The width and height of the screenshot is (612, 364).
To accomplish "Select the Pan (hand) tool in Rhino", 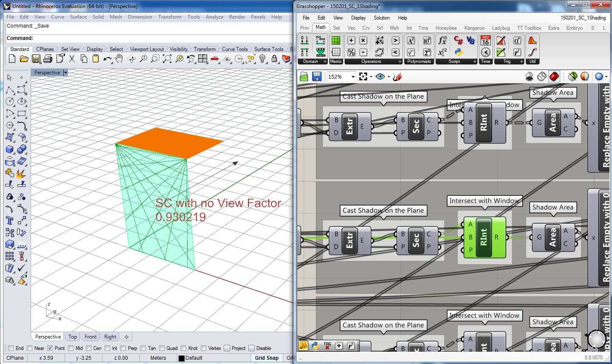I will (119, 59).
